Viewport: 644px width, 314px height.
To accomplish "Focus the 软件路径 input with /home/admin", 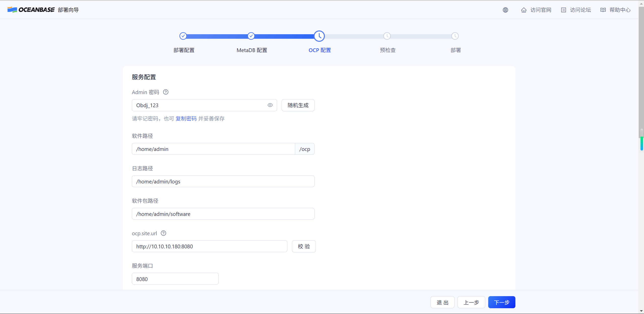I will (x=213, y=149).
